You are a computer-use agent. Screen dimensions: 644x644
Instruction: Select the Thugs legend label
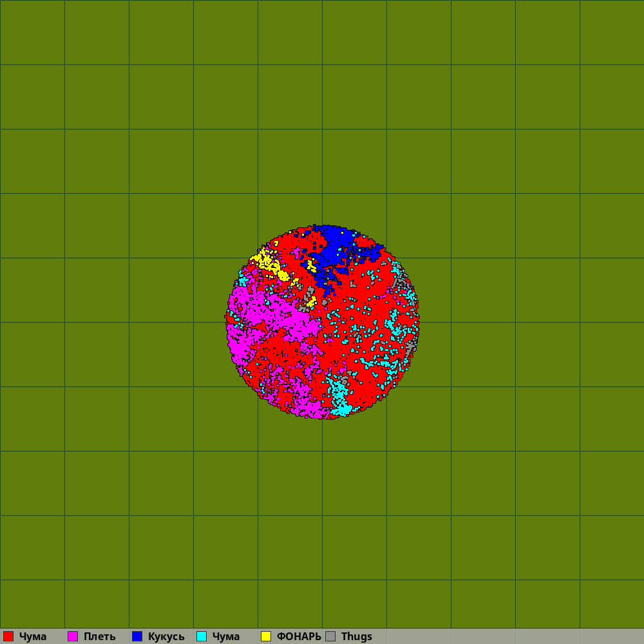357,637
